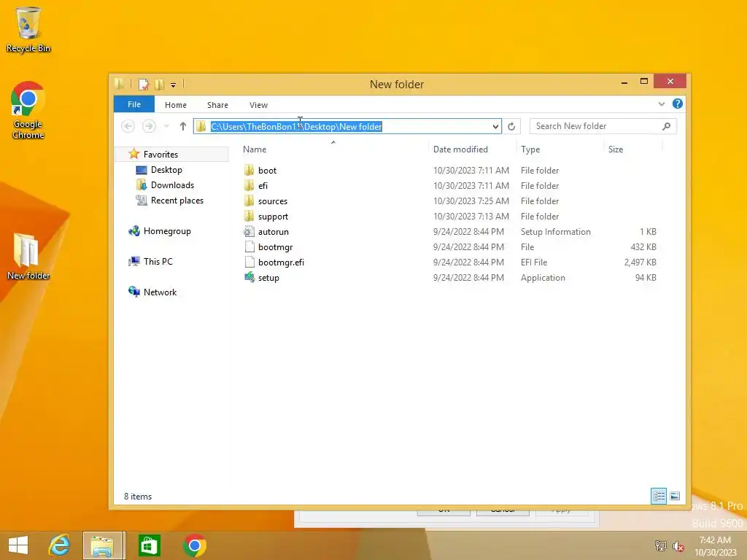
Task: Open the recent locations dropdown arrow
Action: tap(166, 126)
